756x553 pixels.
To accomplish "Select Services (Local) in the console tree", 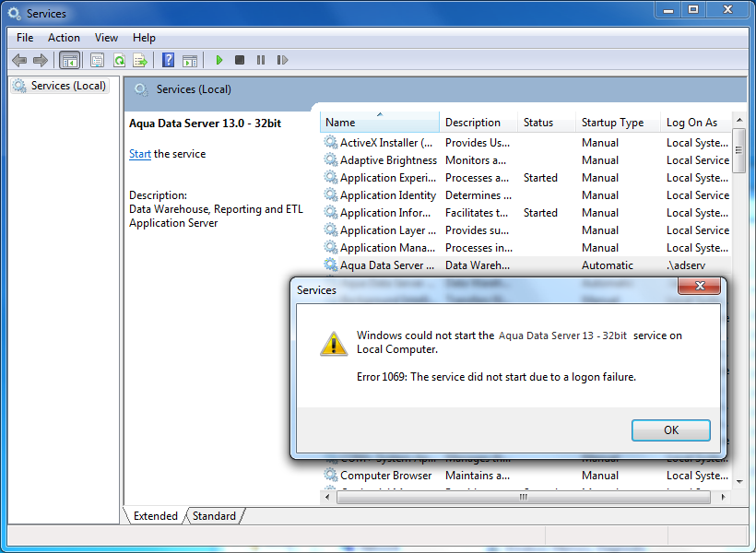I will coord(61,86).
